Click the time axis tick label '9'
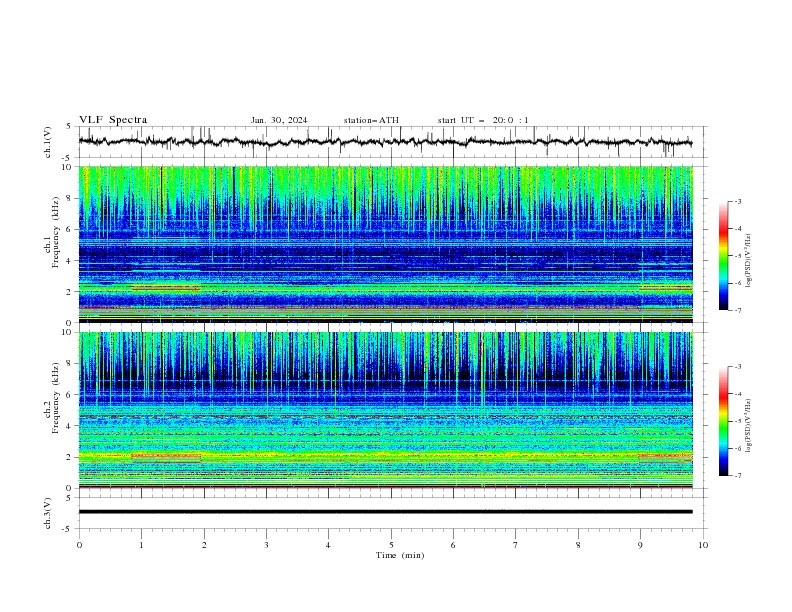The image size is (792, 612). coord(640,545)
